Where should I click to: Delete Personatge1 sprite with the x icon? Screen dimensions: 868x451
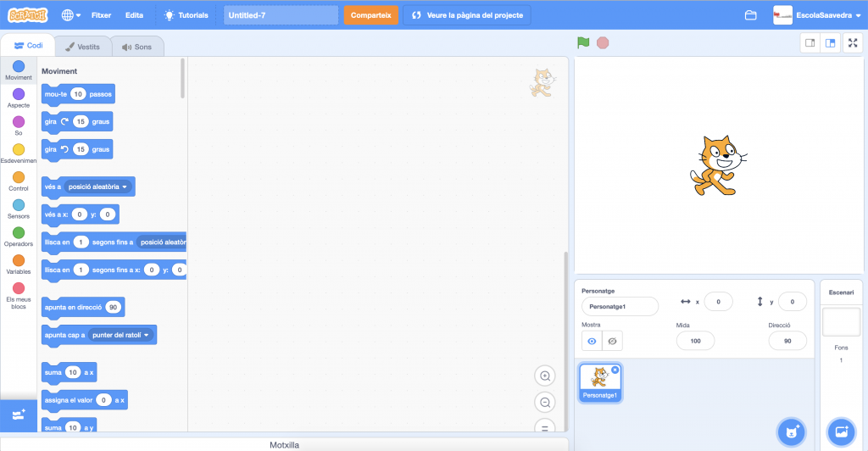click(x=615, y=370)
